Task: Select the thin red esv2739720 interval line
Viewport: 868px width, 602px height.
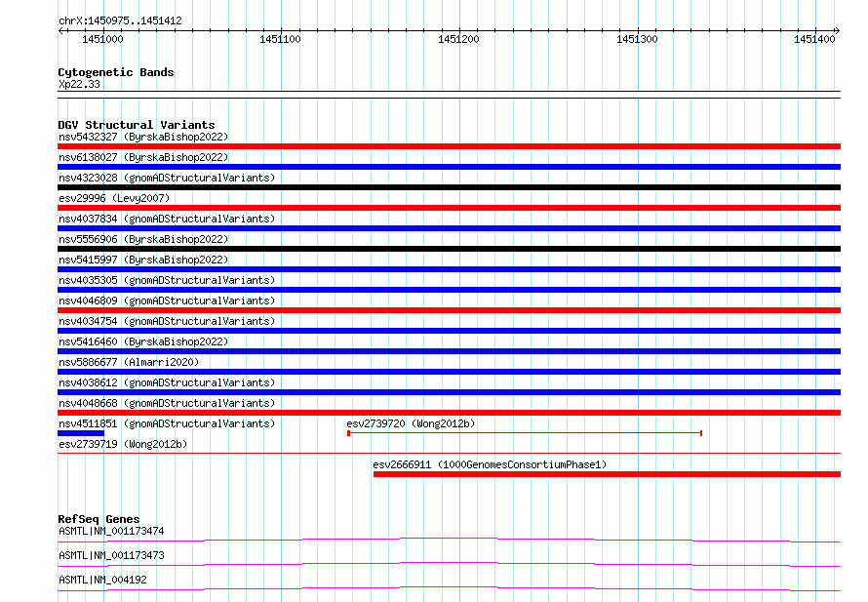Action: coord(525,433)
